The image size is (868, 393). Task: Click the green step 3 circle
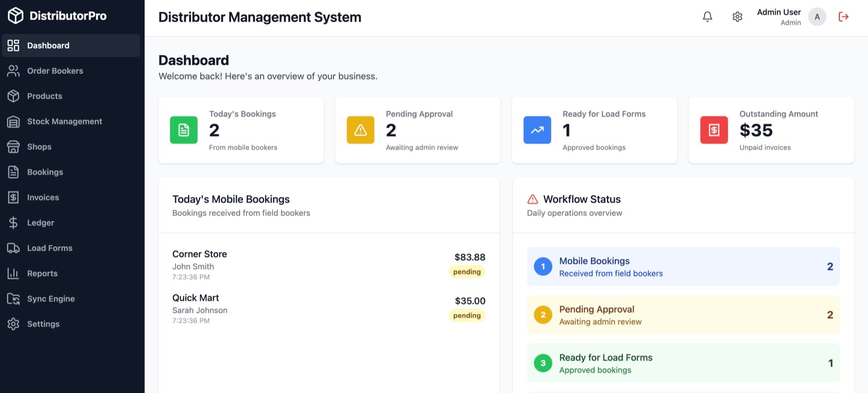(543, 363)
